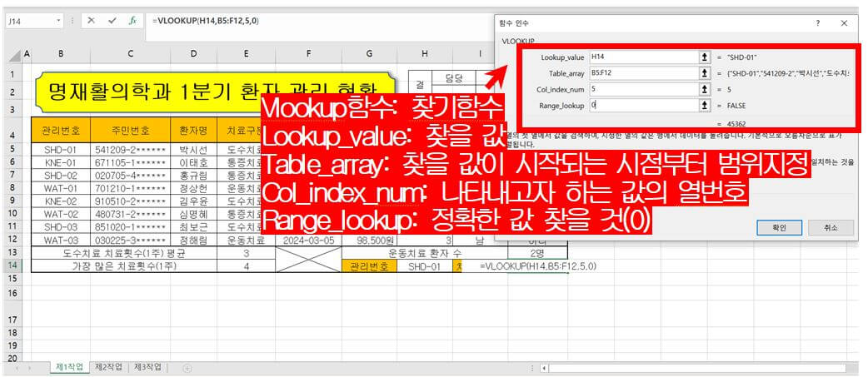Open the Name Box dropdown showing J14

click(x=59, y=21)
